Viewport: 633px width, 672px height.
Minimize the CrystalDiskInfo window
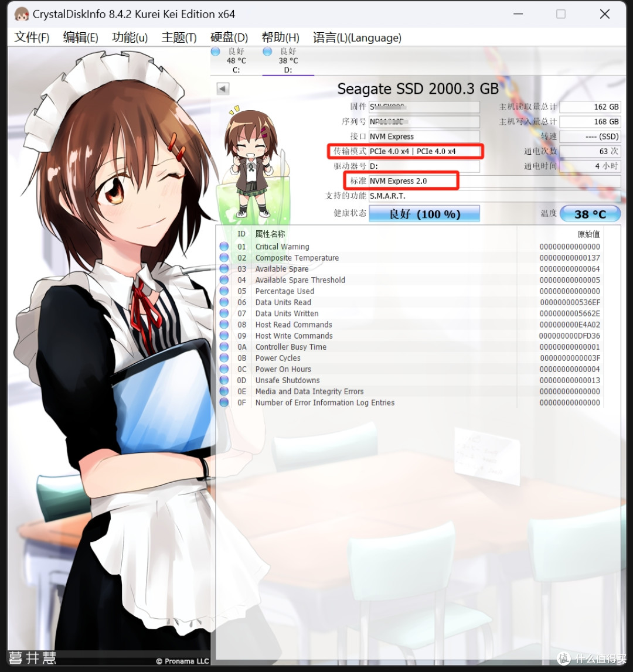pyautogui.click(x=518, y=14)
